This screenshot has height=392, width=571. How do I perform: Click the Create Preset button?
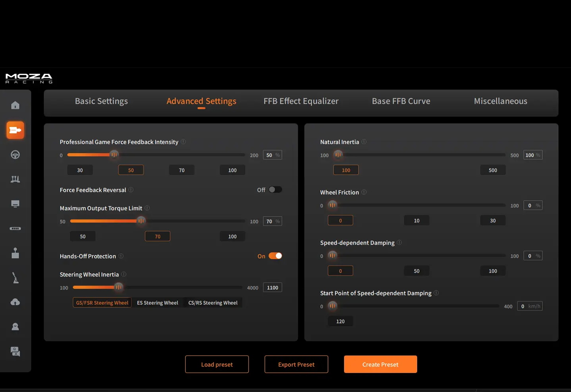click(x=380, y=364)
